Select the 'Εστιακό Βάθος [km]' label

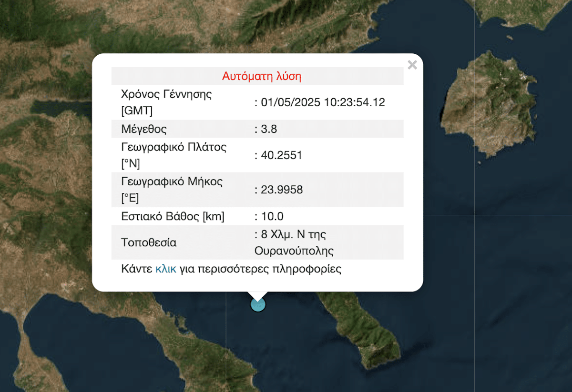tap(173, 217)
